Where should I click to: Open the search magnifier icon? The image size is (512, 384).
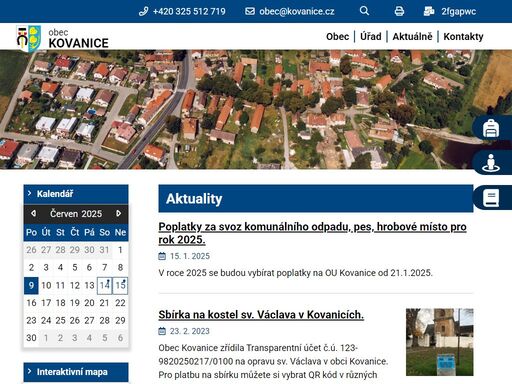click(364, 11)
